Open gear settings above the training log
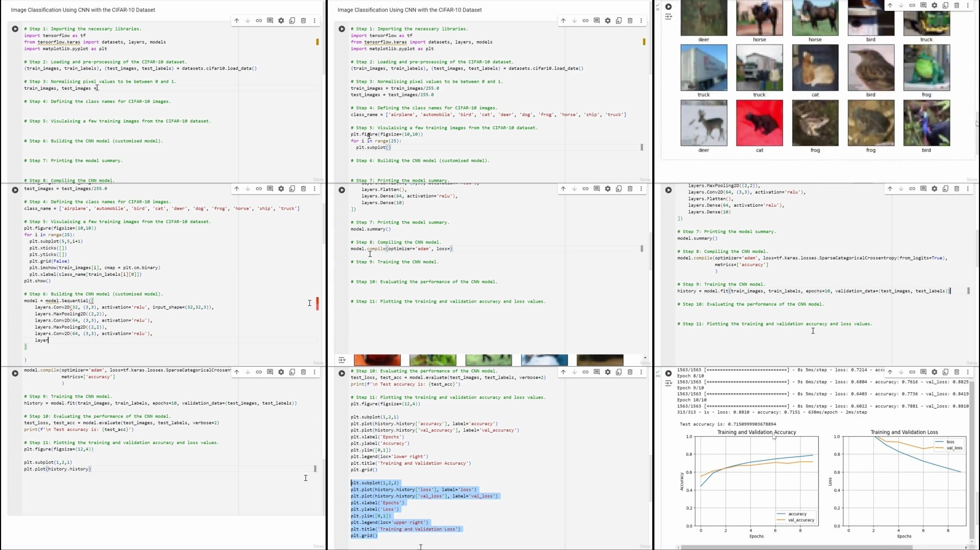The image size is (980, 550). coord(934,372)
